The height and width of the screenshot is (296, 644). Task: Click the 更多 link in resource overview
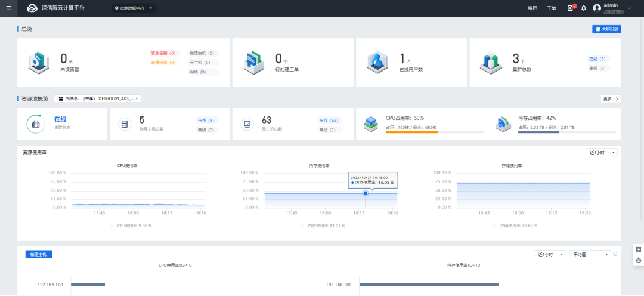tap(611, 98)
